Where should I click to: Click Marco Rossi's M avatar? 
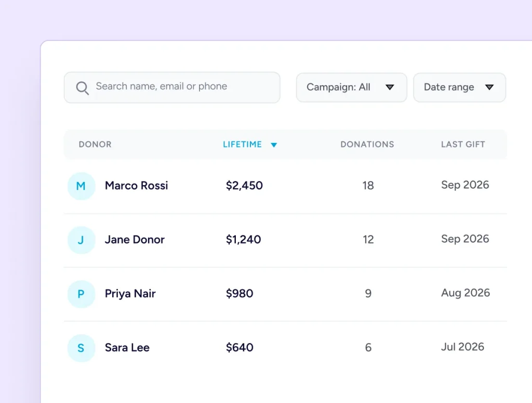[x=81, y=186]
